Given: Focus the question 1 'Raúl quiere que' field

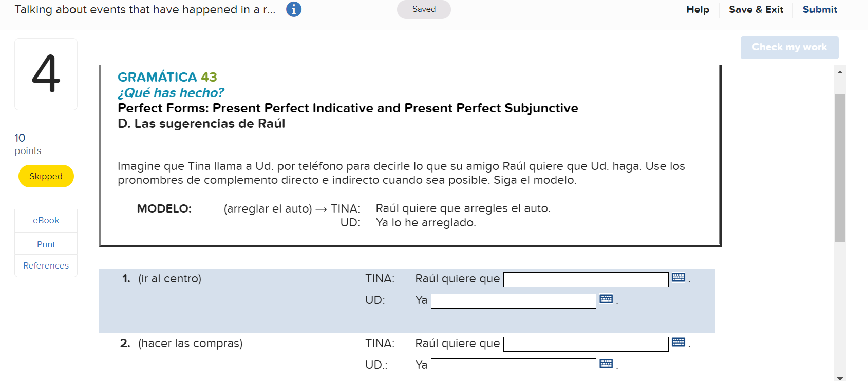Looking at the screenshot, I should pyautogui.click(x=586, y=279).
